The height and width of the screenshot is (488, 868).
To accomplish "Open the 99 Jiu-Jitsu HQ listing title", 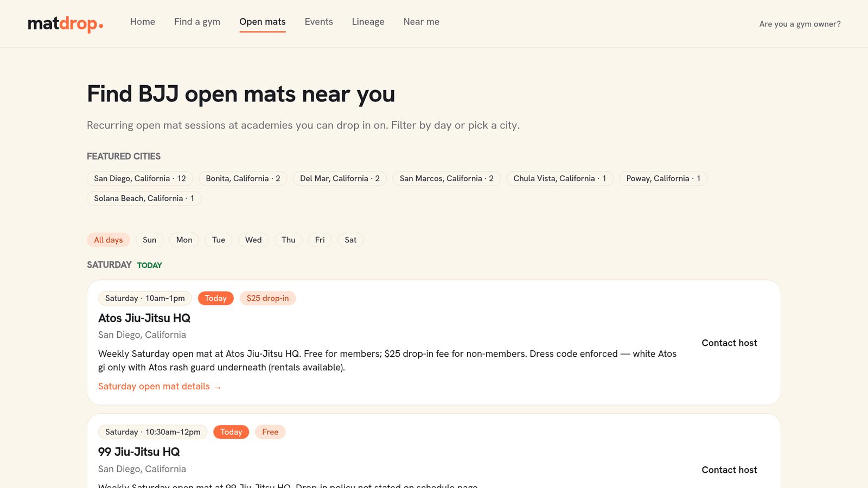I will (x=139, y=452).
